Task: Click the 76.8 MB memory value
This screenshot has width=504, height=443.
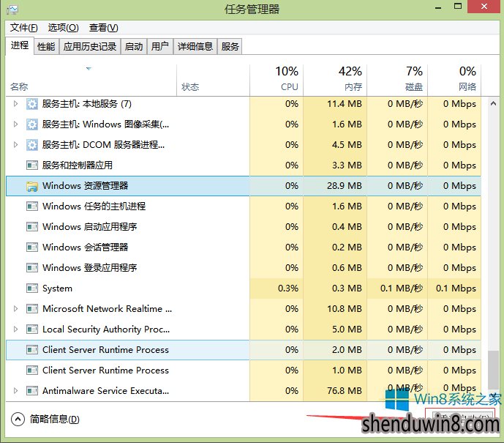Action: coord(345,391)
